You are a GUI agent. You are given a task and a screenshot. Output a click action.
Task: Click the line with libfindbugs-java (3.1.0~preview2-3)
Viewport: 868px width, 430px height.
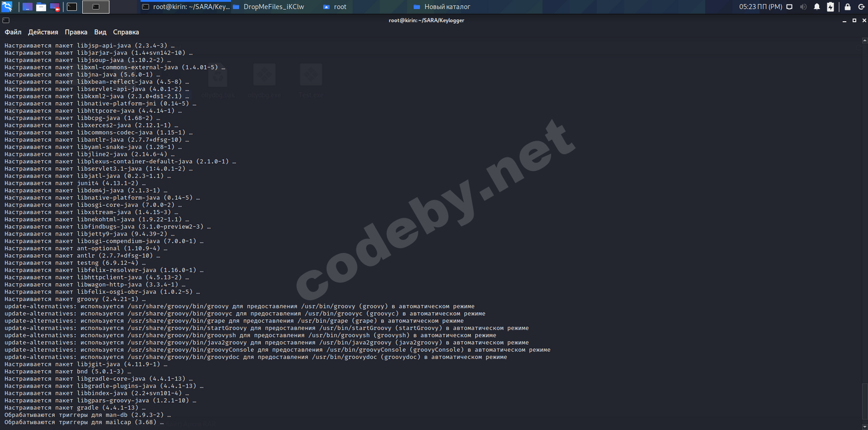(107, 227)
